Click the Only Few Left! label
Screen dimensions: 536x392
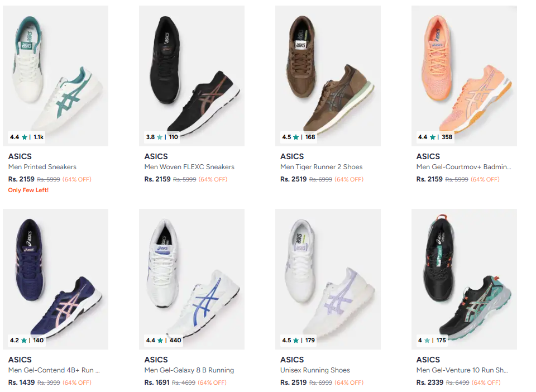[28, 190]
